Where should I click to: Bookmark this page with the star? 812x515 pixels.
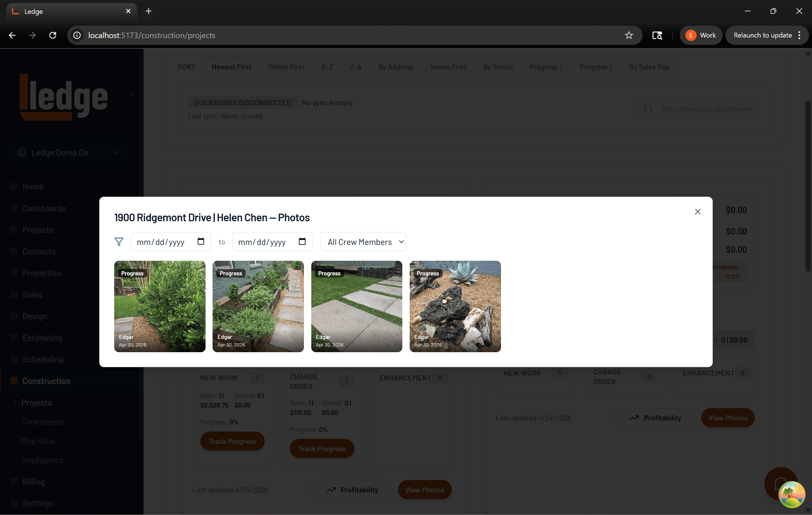pos(628,36)
